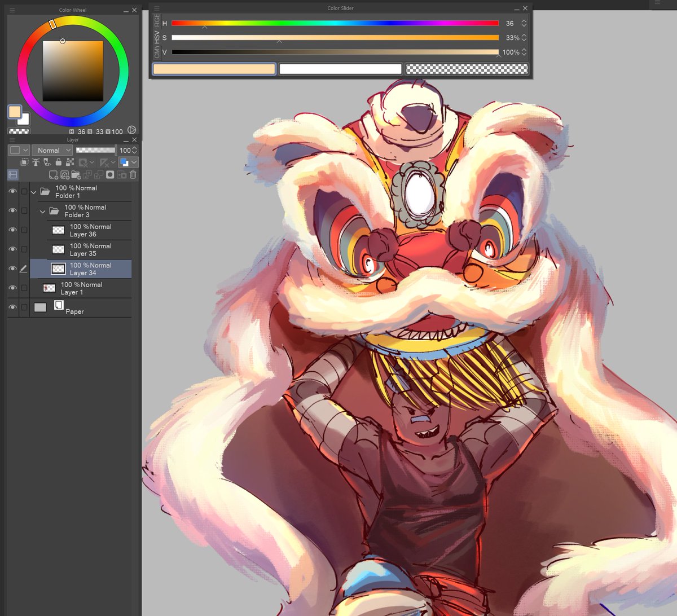The image size is (677, 616).
Task: Hide Layer 1 with its eye icon
Action: tap(12, 288)
